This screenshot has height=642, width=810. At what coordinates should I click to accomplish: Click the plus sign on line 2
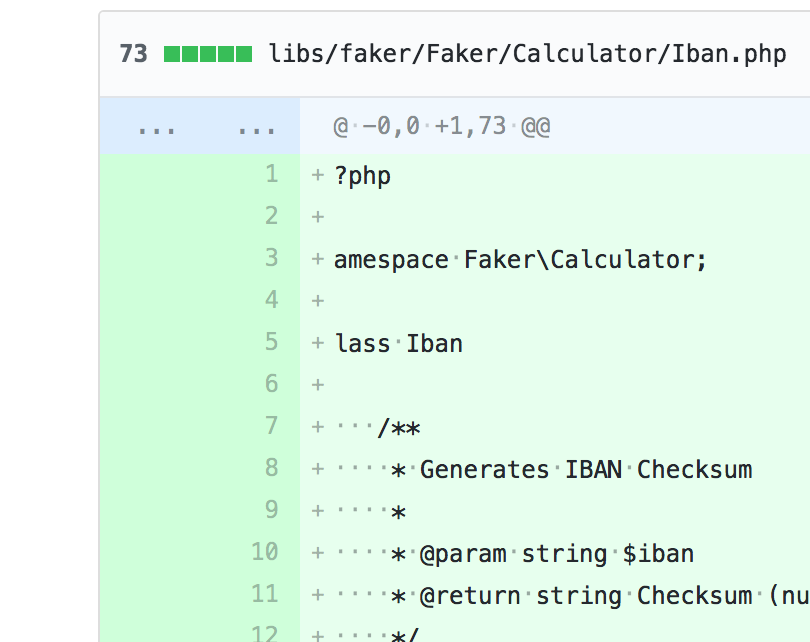(x=316, y=215)
